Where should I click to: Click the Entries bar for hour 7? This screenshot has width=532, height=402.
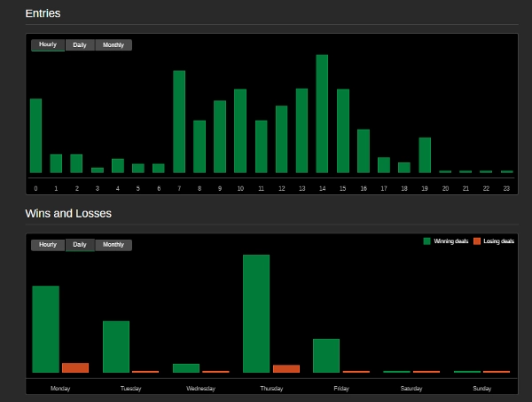pyautogui.click(x=179, y=122)
